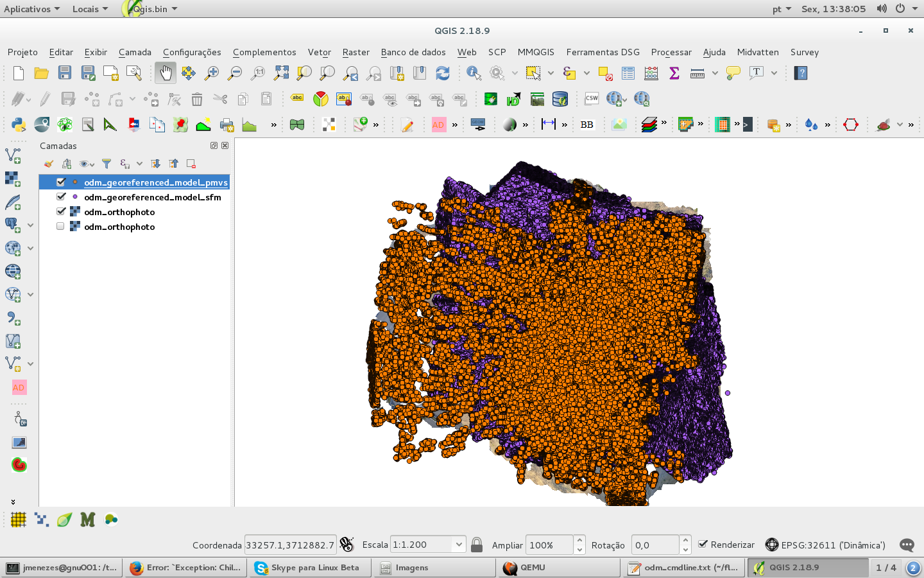The width and height of the screenshot is (924, 578).
Task: Open the map refresh tool in the toolbar
Action: pyautogui.click(x=443, y=73)
